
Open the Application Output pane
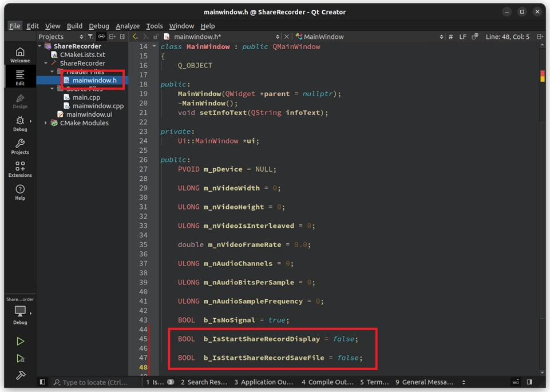[263, 382]
